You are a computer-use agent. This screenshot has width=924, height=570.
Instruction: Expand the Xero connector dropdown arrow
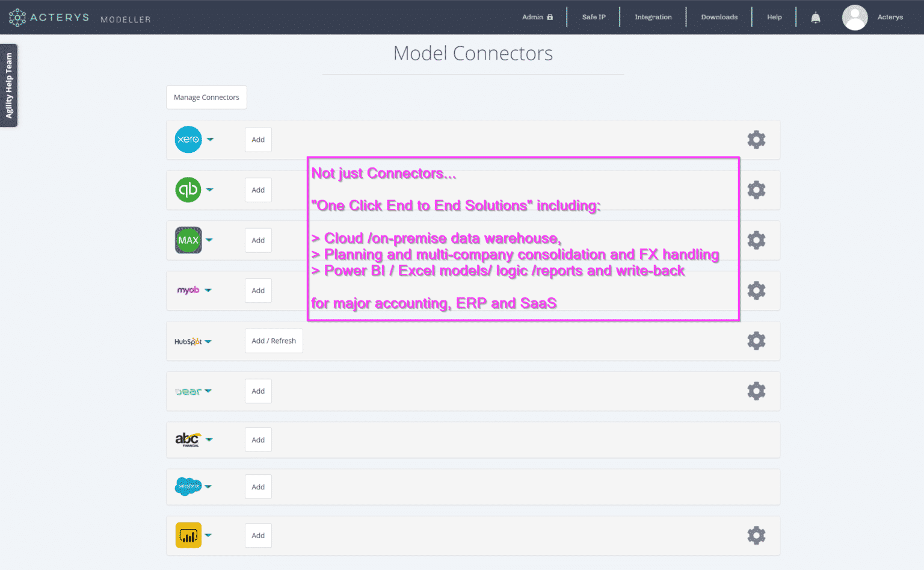[211, 139]
